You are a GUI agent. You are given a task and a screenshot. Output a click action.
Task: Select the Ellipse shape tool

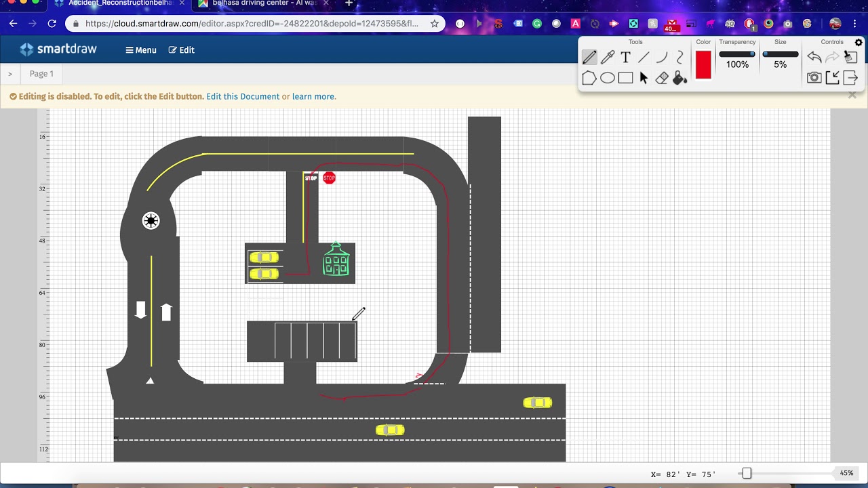point(608,78)
